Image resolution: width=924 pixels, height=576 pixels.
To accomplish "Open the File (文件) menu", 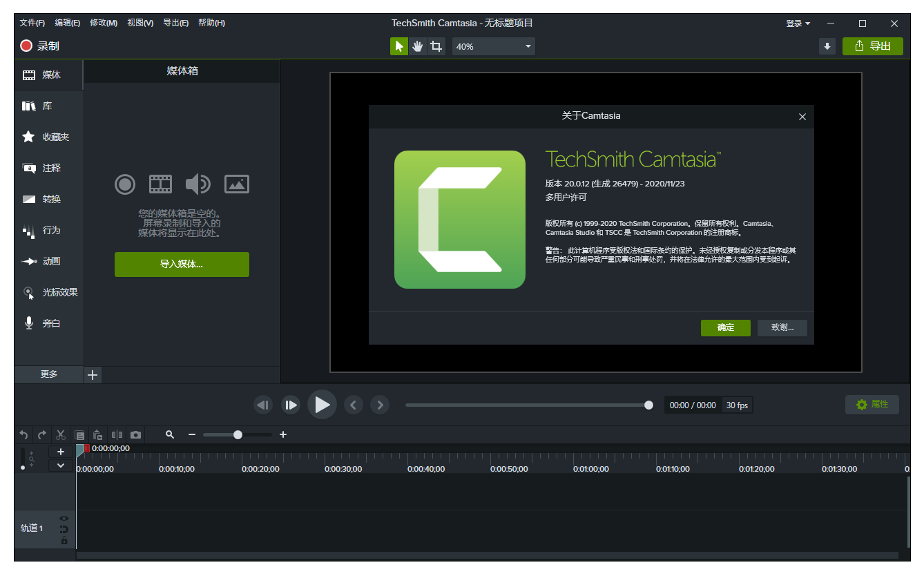I will click(x=32, y=23).
